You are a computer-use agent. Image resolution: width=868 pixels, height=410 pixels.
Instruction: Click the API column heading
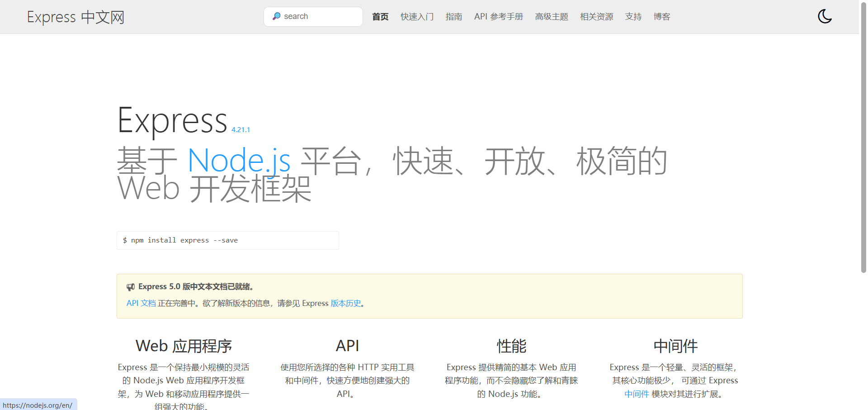(x=347, y=346)
